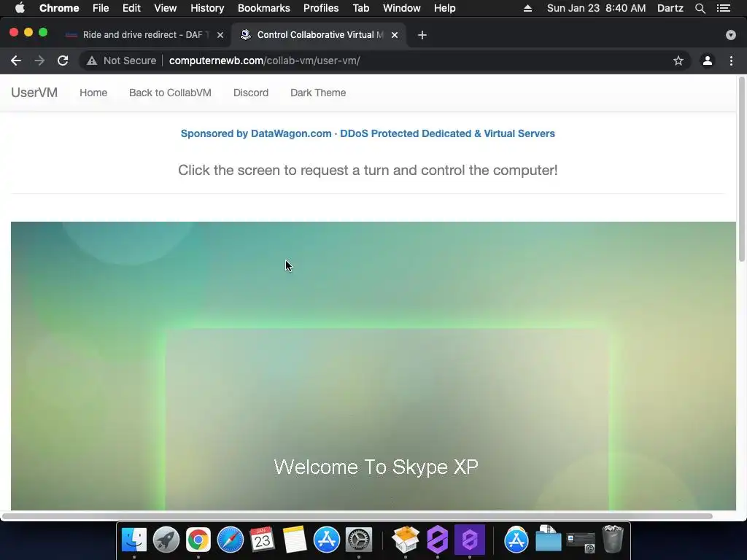Viewport: 747px width, 560px height.
Task: Open the Window menu
Action: [x=402, y=8]
